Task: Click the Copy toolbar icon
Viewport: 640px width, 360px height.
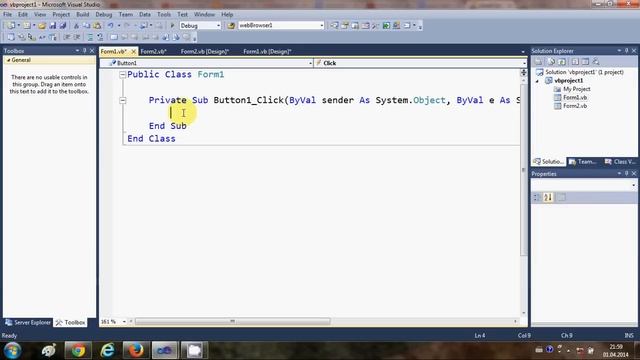Action: click(x=87, y=25)
